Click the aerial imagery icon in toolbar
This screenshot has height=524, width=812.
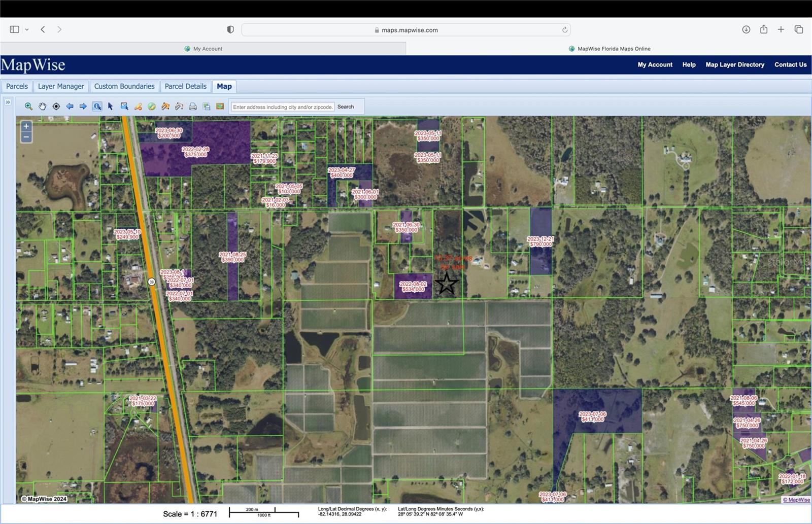pos(220,107)
